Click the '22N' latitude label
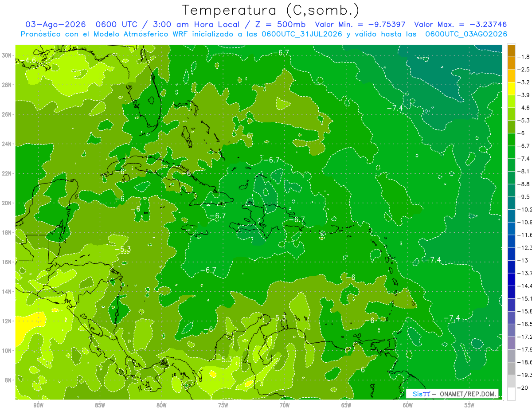 click(x=8, y=173)
